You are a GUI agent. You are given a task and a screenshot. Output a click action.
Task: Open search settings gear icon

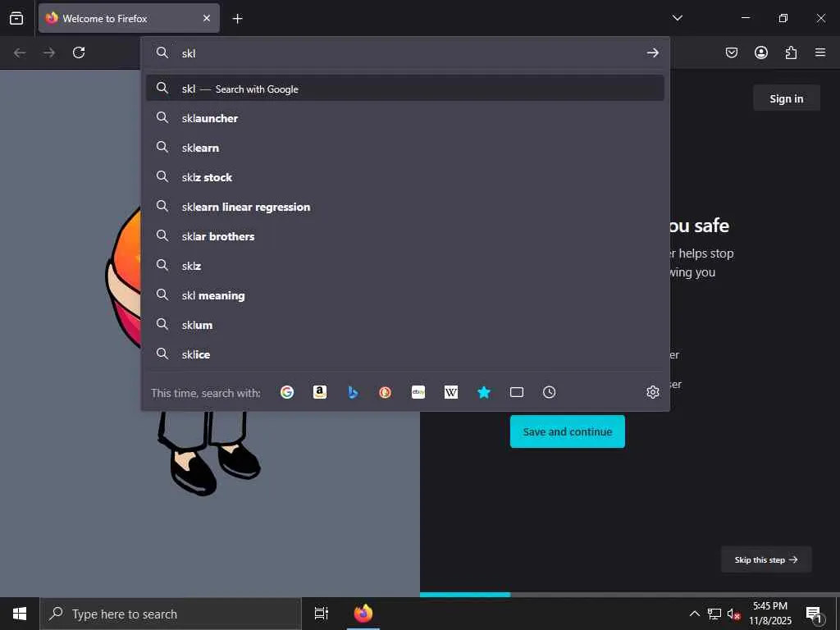652,392
